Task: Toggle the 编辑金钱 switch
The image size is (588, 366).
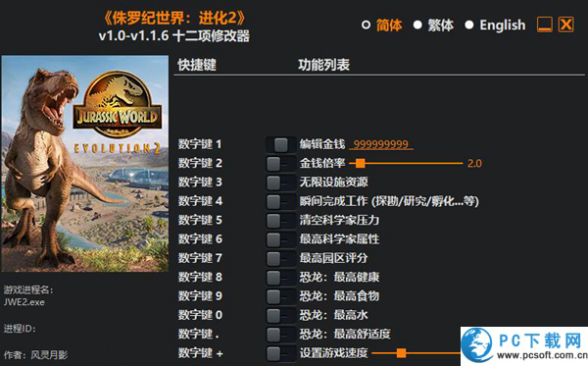Action: pyautogui.click(x=281, y=144)
